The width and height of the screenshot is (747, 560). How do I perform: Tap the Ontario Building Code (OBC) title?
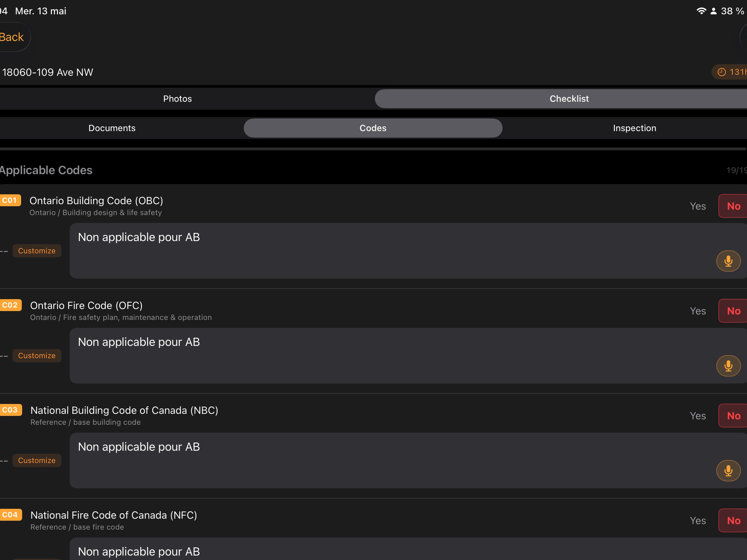click(96, 201)
